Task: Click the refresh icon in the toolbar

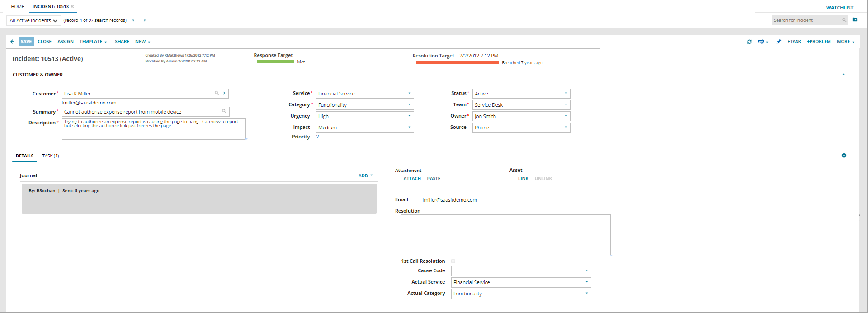Action: point(749,42)
